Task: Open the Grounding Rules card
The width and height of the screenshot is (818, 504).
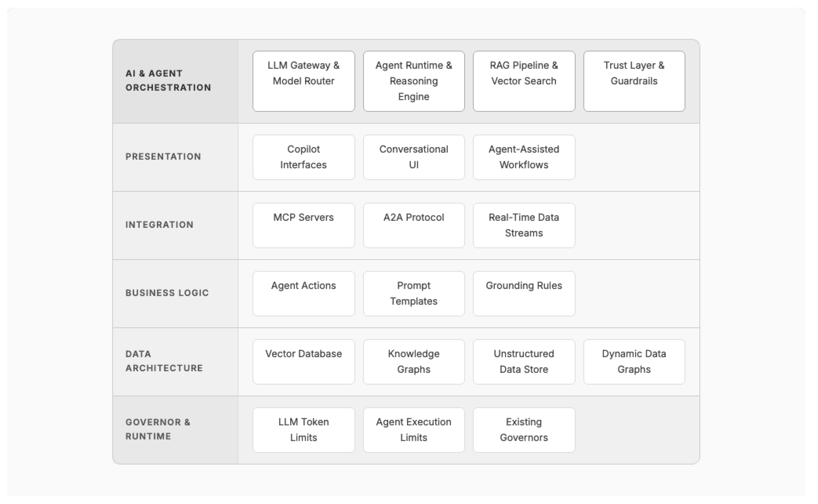Action: 524,293
